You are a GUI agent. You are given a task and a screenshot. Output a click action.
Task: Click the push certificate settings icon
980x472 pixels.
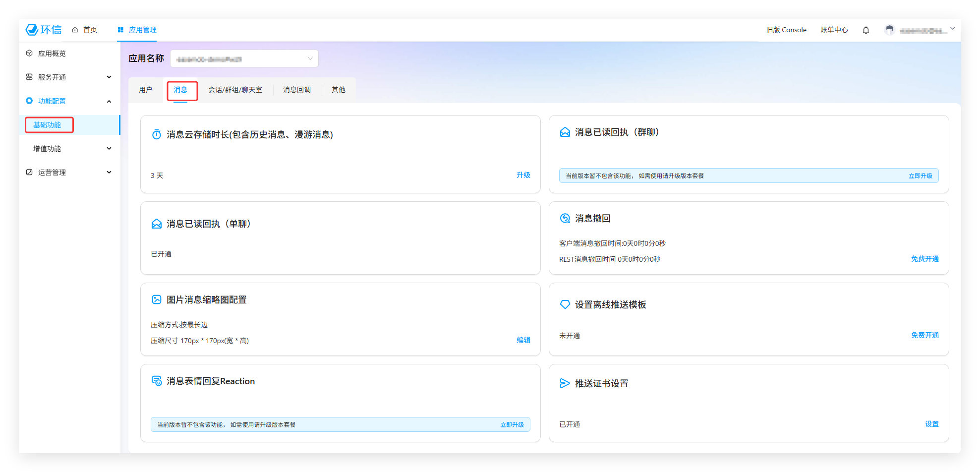[565, 383]
